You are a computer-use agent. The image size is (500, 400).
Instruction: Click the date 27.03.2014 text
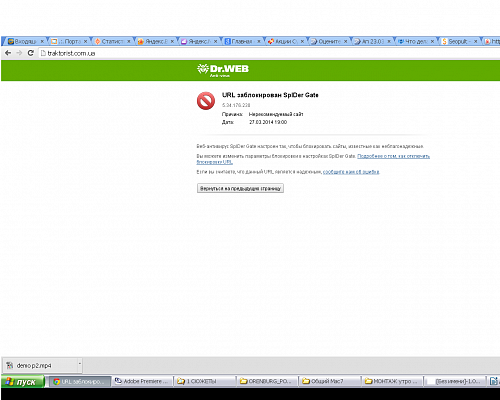(268, 122)
